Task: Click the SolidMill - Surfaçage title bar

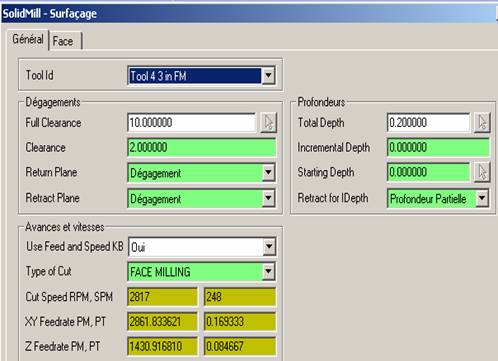Action: tap(249, 14)
